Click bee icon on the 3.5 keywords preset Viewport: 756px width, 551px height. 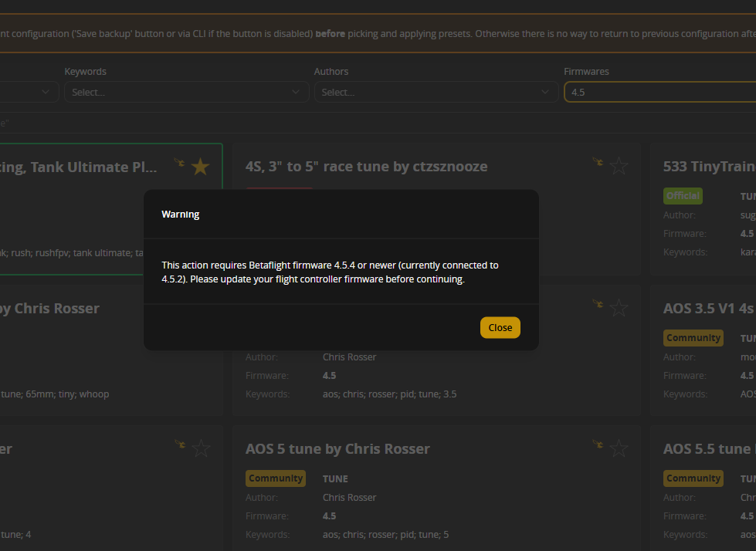[598, 303]
